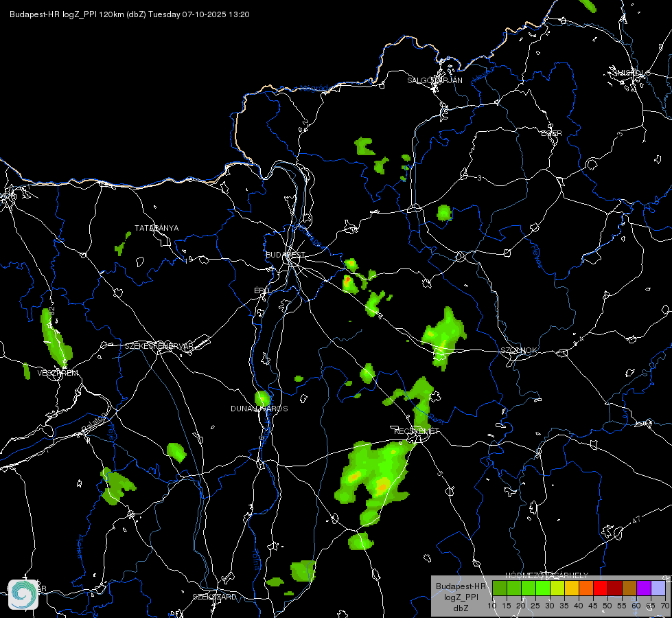This screenshot has width=672, height=618.
Task: Click the ERD town label
Action: click(262, 290)
